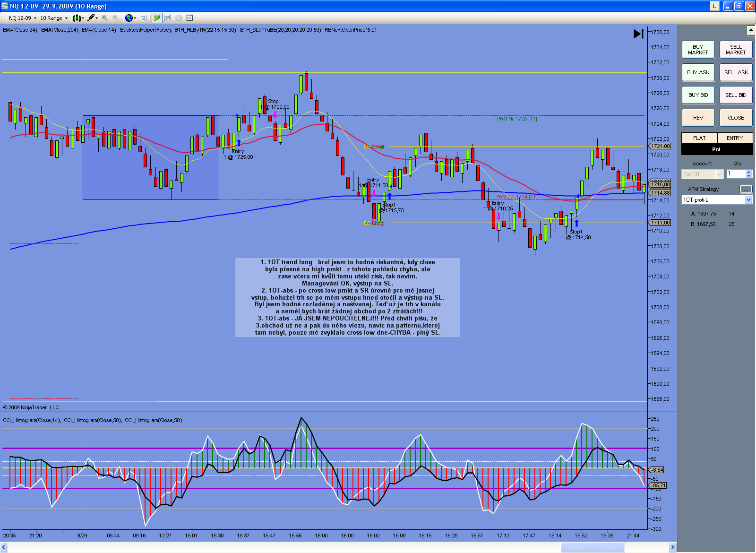Click the 1714,88 price marker on axis
This screenshot has height=553, width=756.
661,193
